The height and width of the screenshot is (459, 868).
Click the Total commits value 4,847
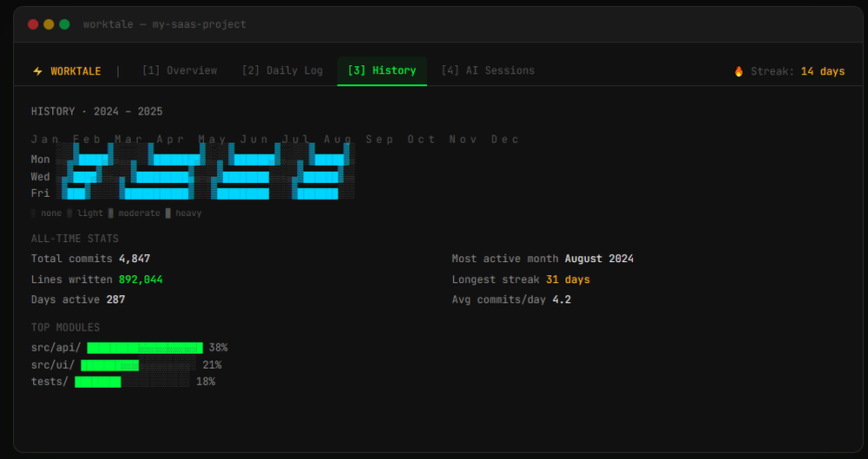point(135,259)
